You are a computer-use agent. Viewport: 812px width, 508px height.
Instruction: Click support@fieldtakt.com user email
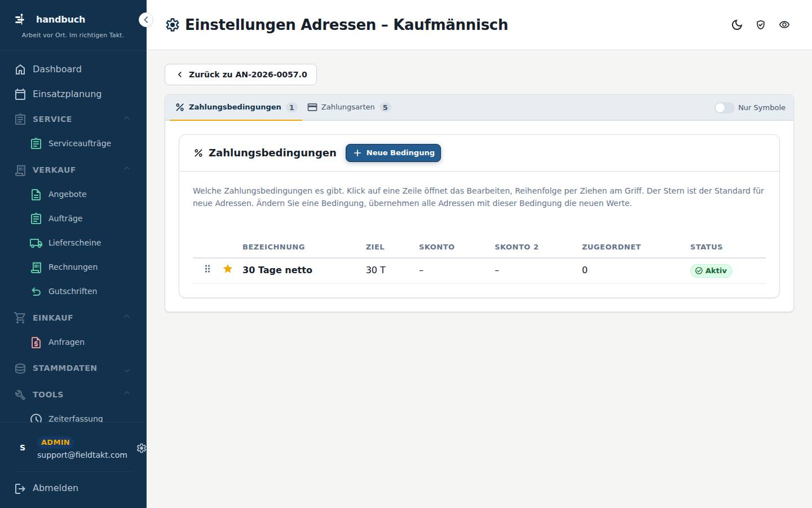82,455
